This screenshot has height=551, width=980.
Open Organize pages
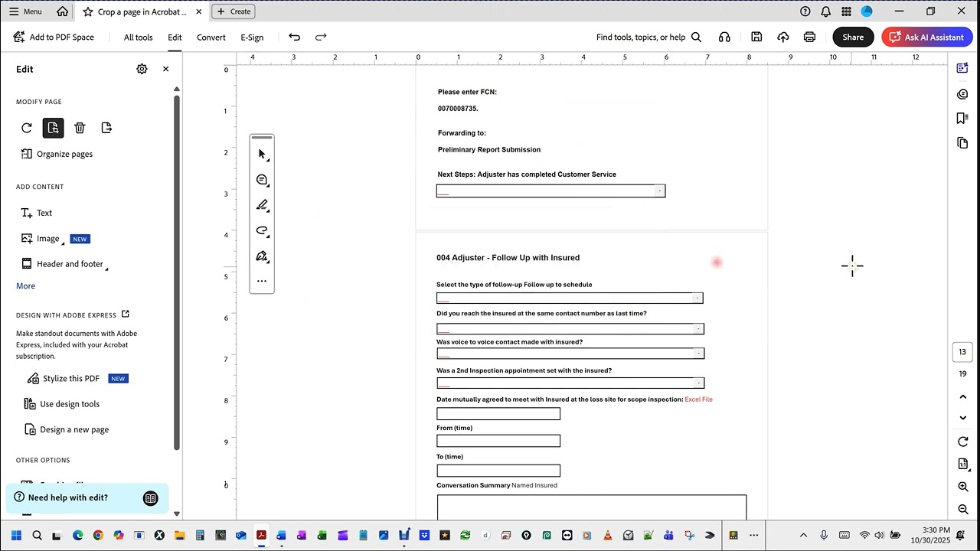pos(57,154)
